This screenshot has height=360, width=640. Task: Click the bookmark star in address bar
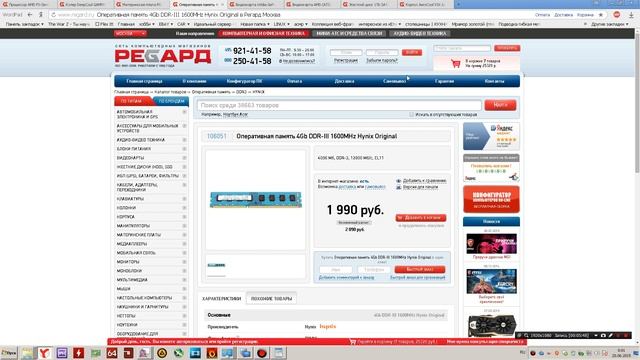click(600, 15)
